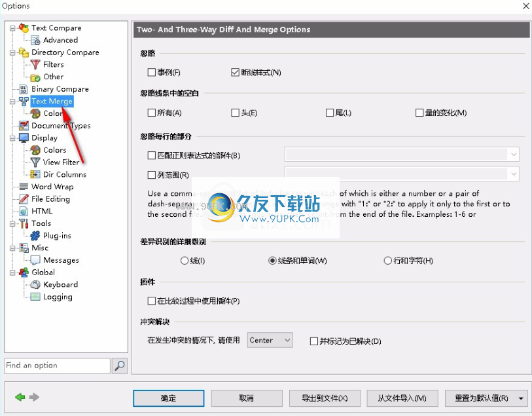Select the 行和字符(H) radio button
Screen dimensions: 532x416
pyautogui.click(x=387, y=261)
